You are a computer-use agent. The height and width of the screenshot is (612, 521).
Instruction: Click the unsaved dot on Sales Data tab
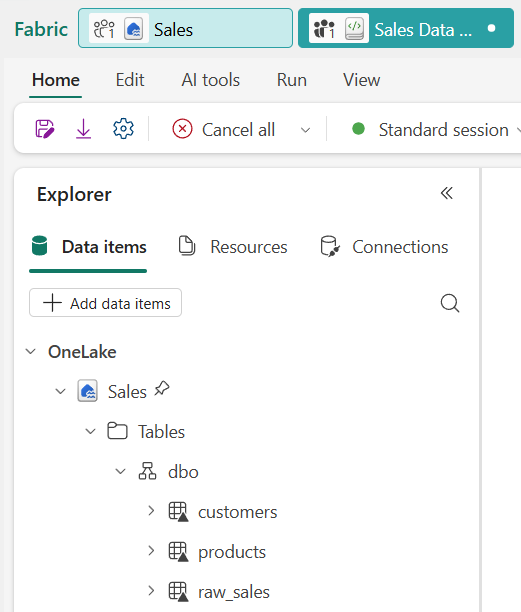coord(492,28)
